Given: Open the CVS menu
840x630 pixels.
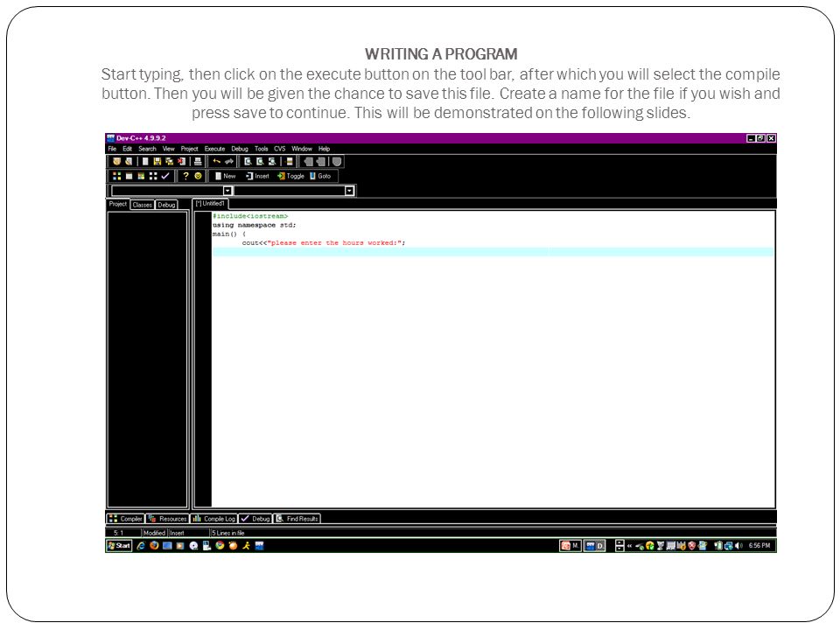Looking at the screenshot, I should coord(280,149).
